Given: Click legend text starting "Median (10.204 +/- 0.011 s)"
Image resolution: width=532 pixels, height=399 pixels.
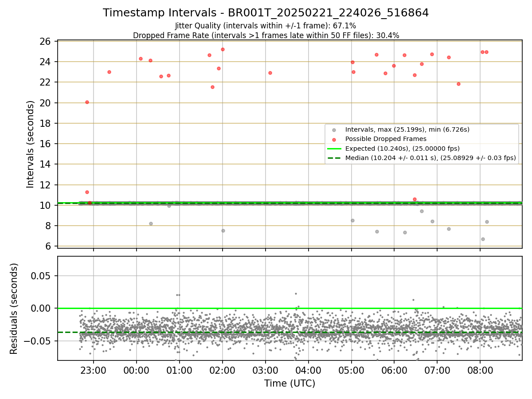Looking at the screenshot, I should [x=430, y=158].
